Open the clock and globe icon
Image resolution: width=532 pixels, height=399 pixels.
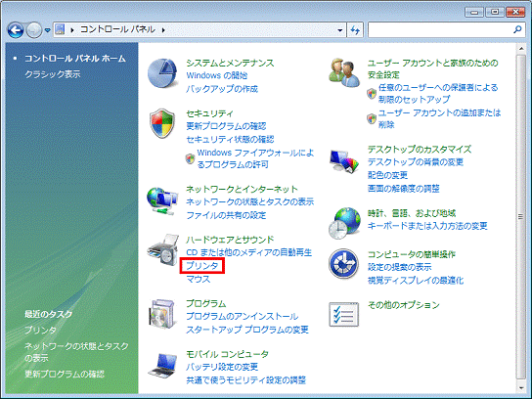(344, 223)
